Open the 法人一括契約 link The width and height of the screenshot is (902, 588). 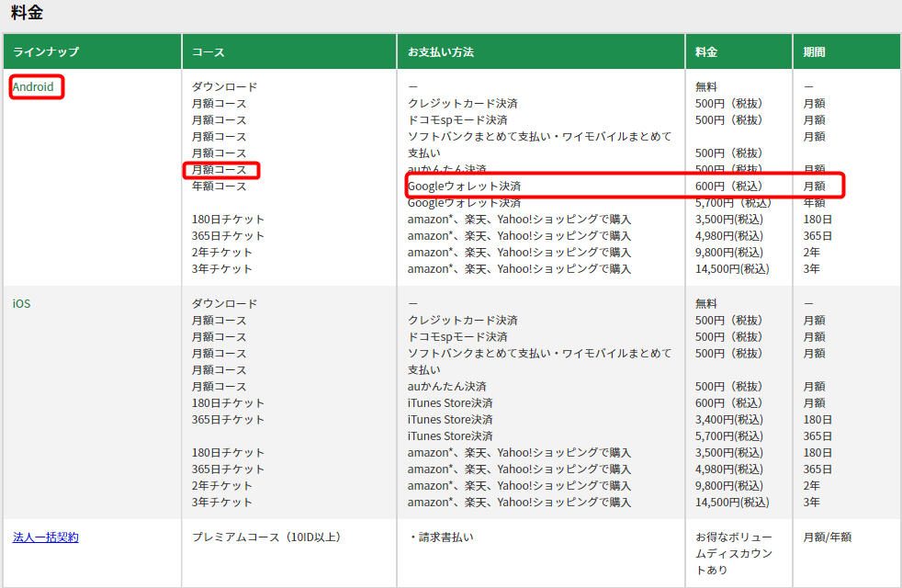point(45,537)
